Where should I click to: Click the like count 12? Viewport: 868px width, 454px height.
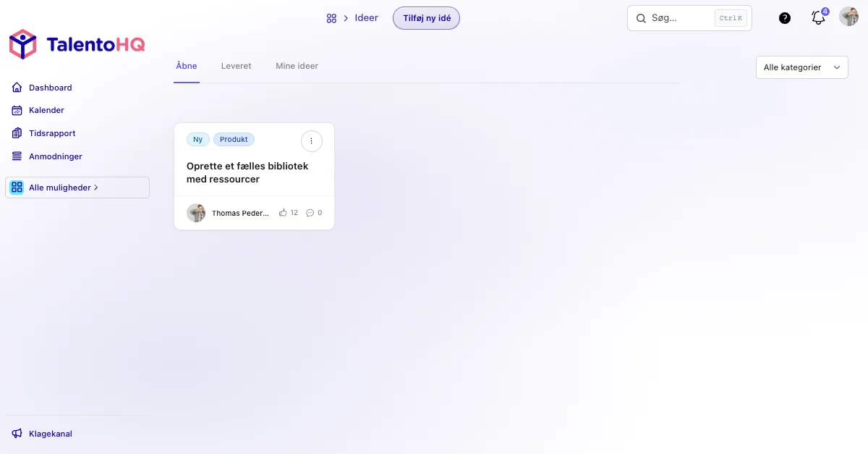click(x=294, y=213)
